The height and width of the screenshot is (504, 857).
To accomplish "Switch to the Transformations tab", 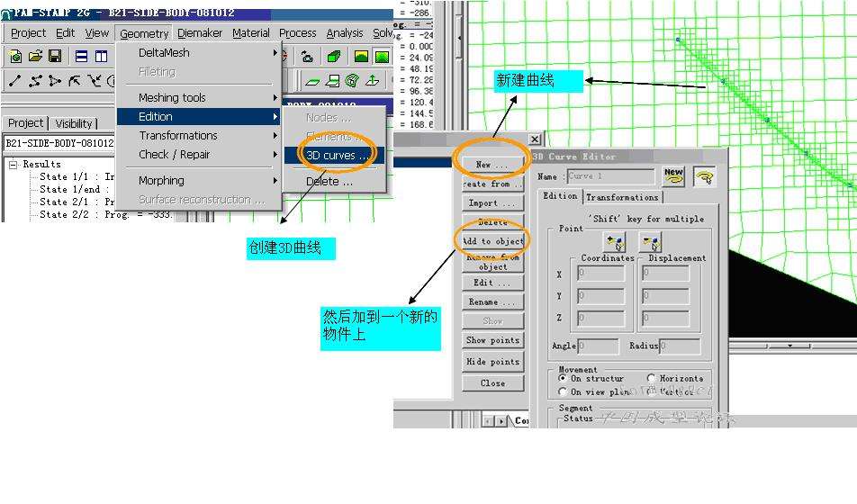I will 622,196.
